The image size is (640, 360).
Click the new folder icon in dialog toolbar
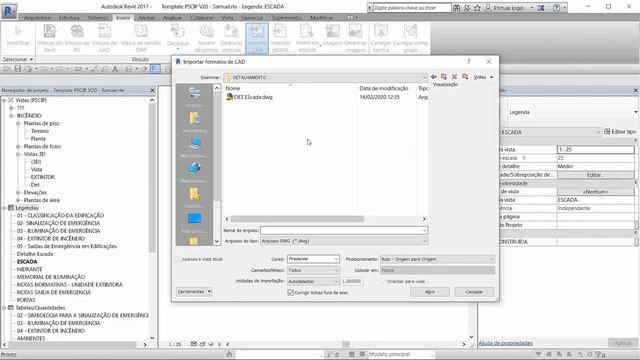pyautogui.click(x=465, y=77)
